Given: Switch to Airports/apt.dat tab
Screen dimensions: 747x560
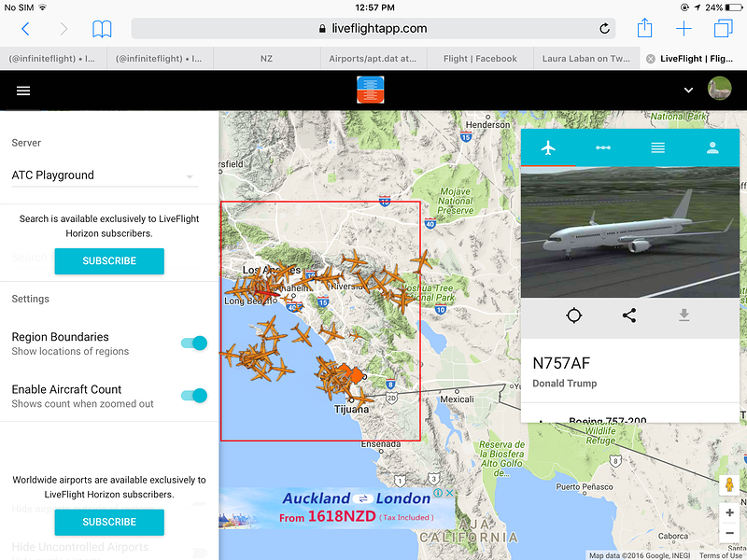Looking at the screenshot, I should pyautogui.click(x=373, y=59).
